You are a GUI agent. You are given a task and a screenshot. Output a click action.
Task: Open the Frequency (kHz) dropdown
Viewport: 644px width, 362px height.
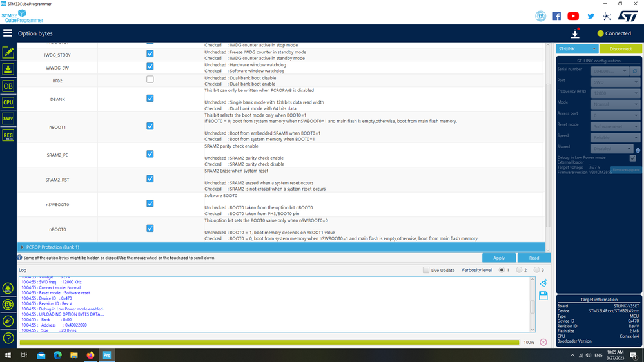tap(615, 93)
